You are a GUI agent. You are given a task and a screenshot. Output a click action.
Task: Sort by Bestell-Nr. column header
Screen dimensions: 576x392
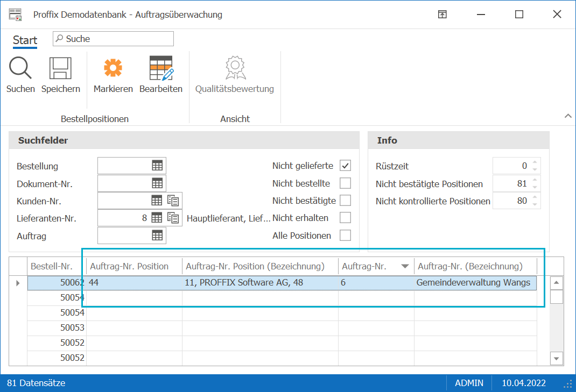(57, 266)
